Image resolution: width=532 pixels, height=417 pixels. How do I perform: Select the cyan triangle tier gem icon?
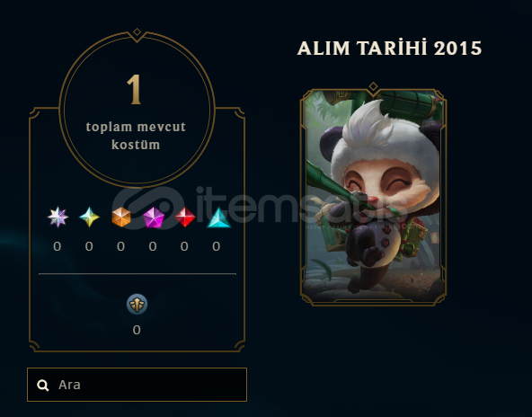coord(218,217)
